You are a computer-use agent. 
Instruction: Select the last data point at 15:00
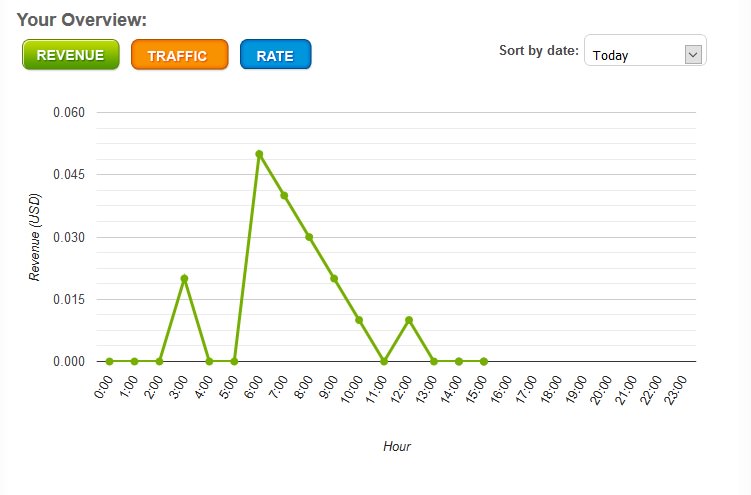coord(484,361)
